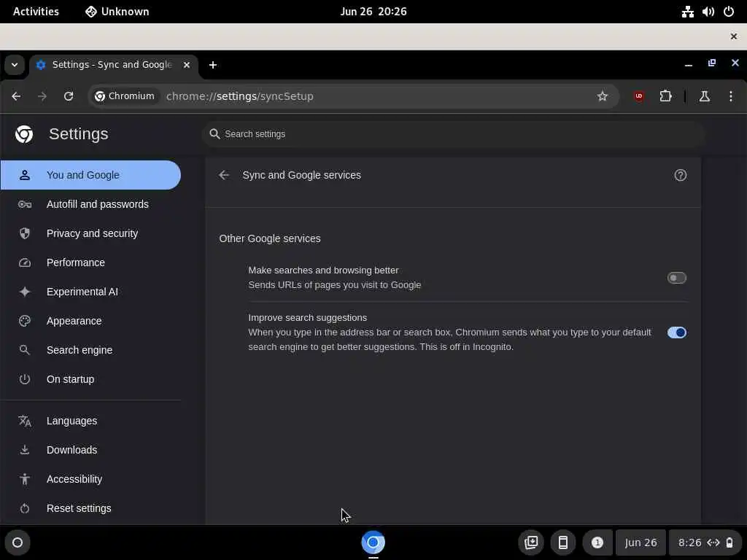Open the Extensions puzzle icon
This screenshot has width=747, height=560.
(x=665, y=96)
